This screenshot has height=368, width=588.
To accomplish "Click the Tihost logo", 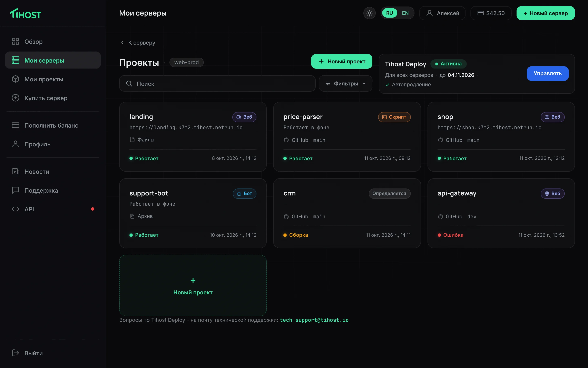I will pos(26,13).
